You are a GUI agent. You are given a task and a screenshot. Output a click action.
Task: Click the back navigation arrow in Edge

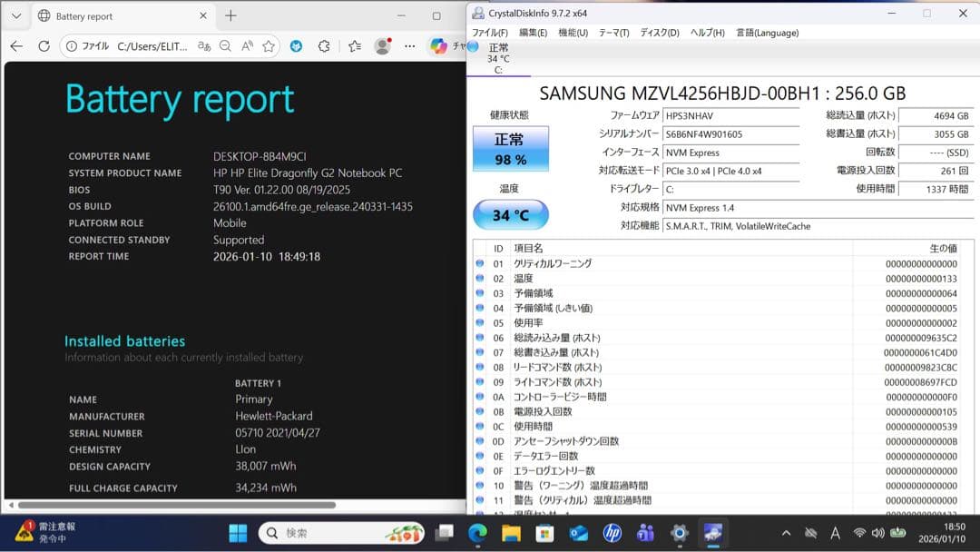(x=16, y=45)
